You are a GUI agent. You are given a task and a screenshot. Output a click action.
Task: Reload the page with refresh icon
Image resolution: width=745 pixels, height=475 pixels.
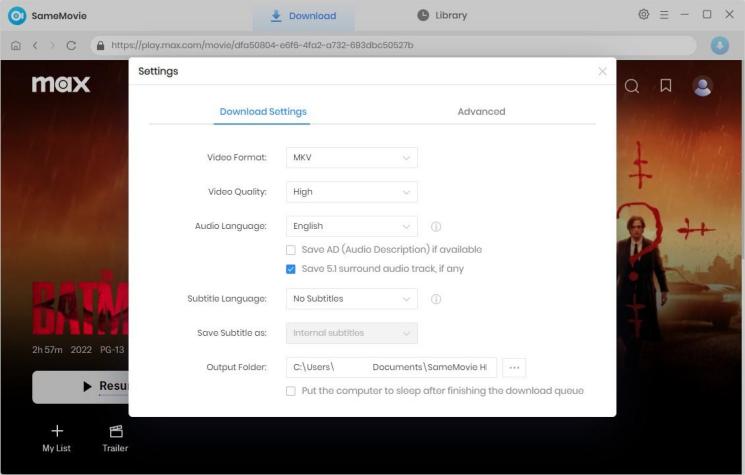tap(71, 45)
